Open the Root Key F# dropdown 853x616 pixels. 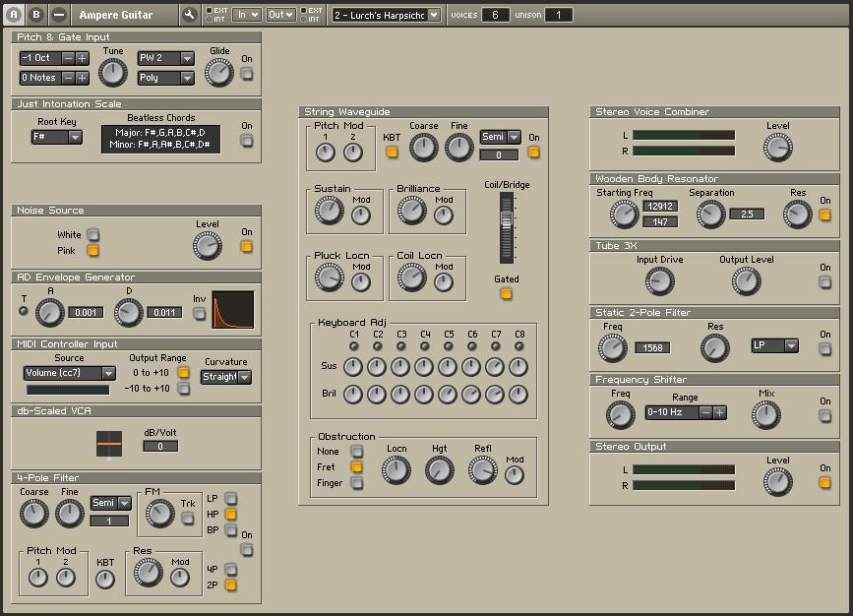[x=56, y=138]
